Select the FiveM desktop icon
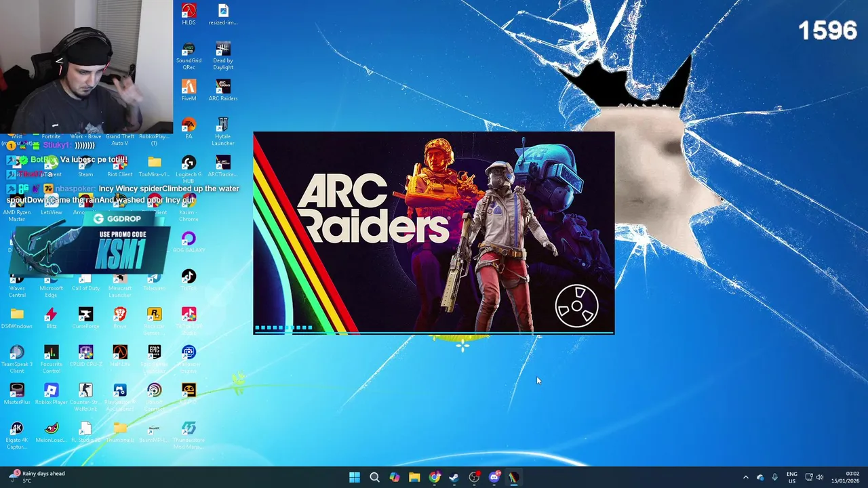Viewport: 868px width, 488px height. [x=189, y=90]
